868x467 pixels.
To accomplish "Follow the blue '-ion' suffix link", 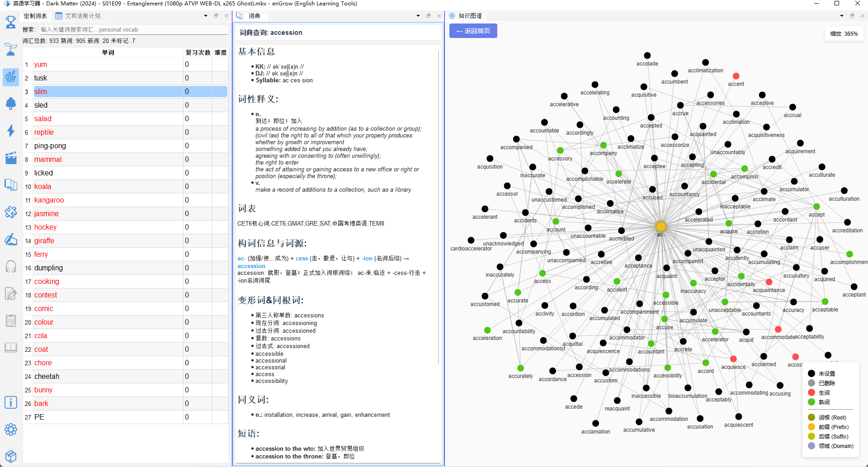I will point(367,259).
